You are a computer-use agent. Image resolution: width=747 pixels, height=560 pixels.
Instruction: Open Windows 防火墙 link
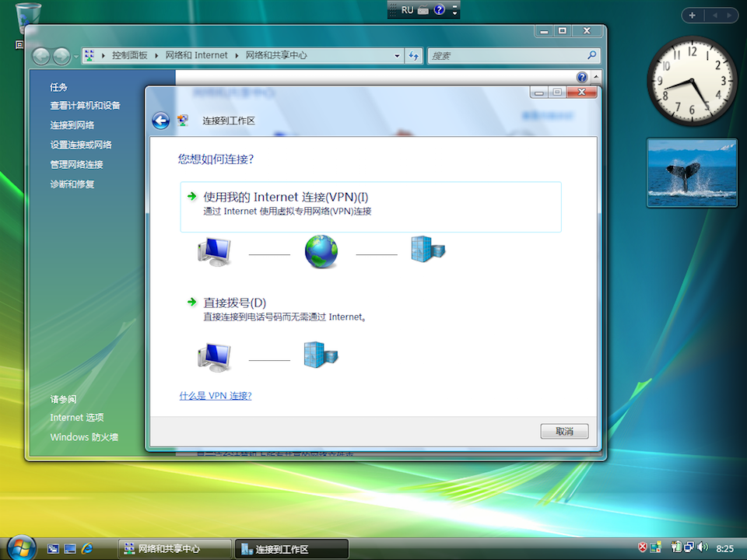coord(84,437)
